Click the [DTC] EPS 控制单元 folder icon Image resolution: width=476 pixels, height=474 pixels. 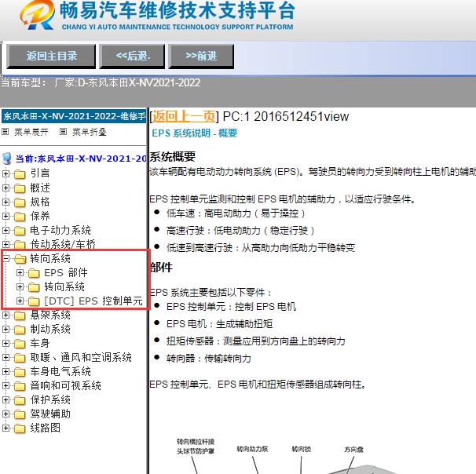tap(34, 301)
